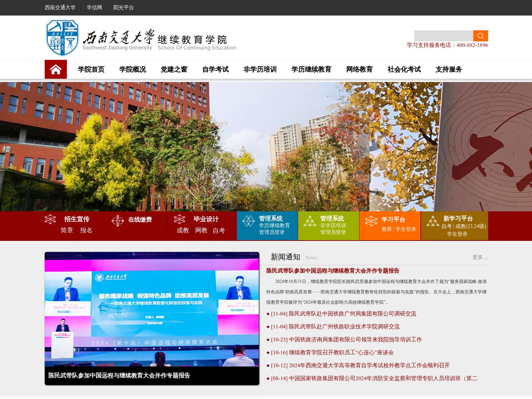Click the university crest logo

point(62,38)
